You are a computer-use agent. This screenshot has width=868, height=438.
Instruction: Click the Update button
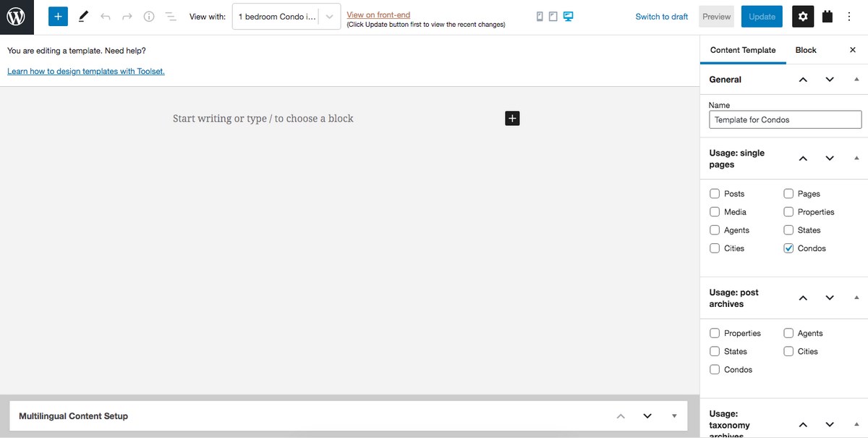[x=762, y=17]
